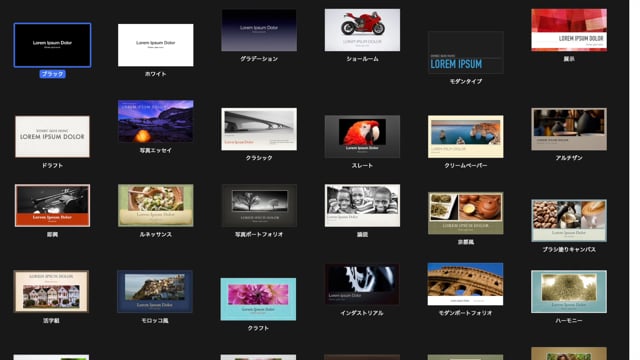This screenshot has width=640, height=360.
Task: Pick the モダンポートフォリオ Colosseum theme
Action: pyautogui.click(x=465, y=284)
